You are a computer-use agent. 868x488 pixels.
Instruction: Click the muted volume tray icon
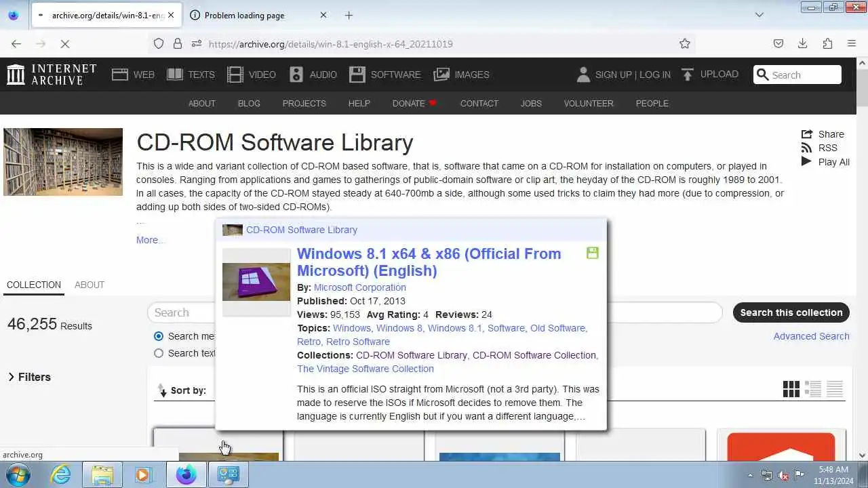[x=783, y=475]
